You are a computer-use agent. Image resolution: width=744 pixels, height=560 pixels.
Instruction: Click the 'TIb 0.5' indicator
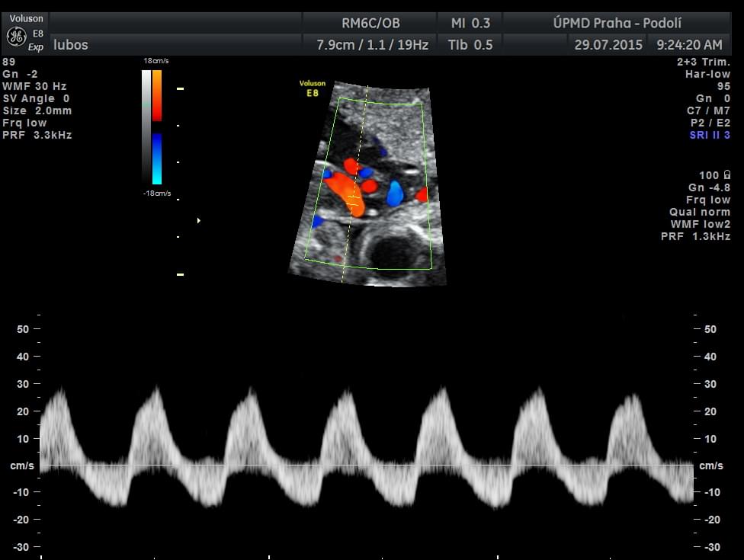(470, 45)
